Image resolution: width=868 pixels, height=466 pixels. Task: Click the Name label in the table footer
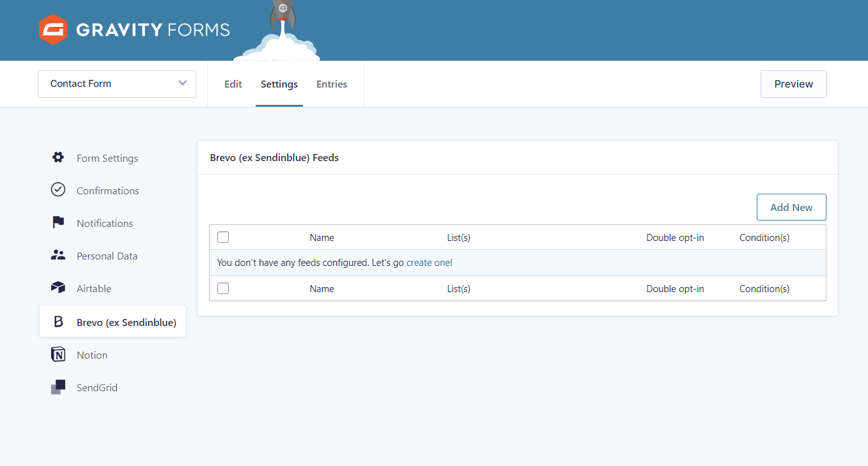tap(322, 288)
